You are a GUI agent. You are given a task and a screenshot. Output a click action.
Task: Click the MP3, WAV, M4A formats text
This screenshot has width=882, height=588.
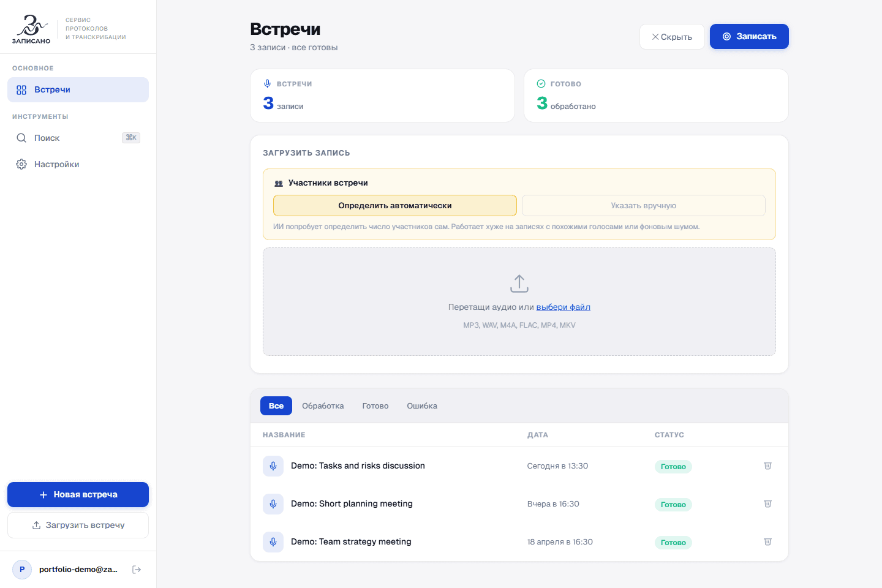coord(519,325)
